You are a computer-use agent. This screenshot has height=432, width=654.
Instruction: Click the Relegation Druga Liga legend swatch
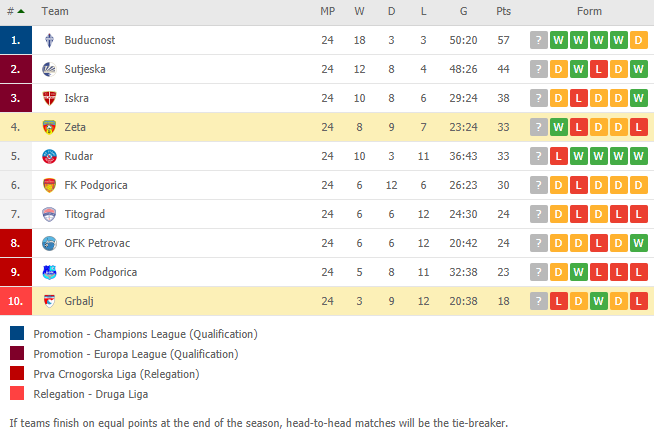coord(17,393)
